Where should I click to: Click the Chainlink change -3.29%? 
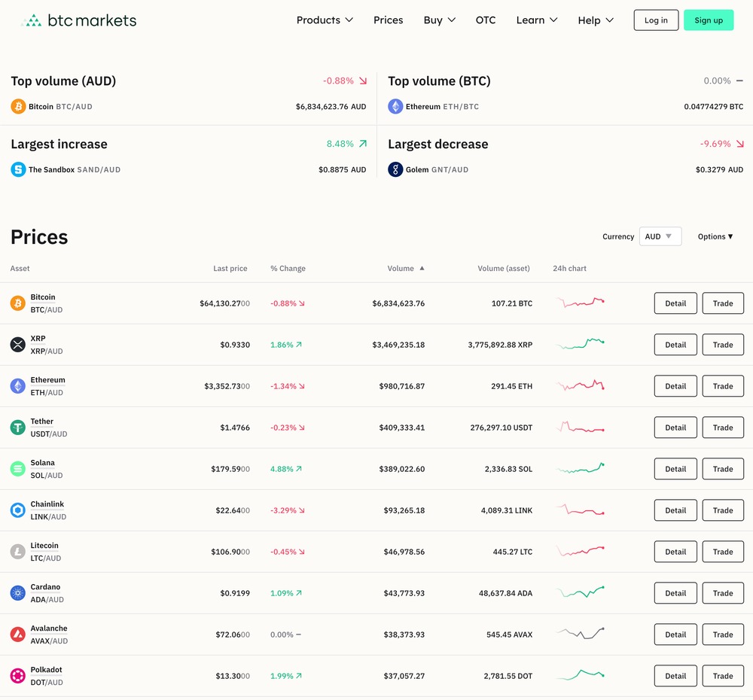click(x=287, y=510)
